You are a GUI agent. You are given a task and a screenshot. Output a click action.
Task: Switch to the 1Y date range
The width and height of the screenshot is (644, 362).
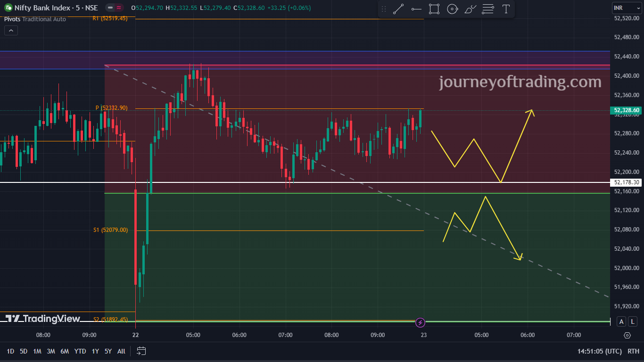click(x=95, y=351)
